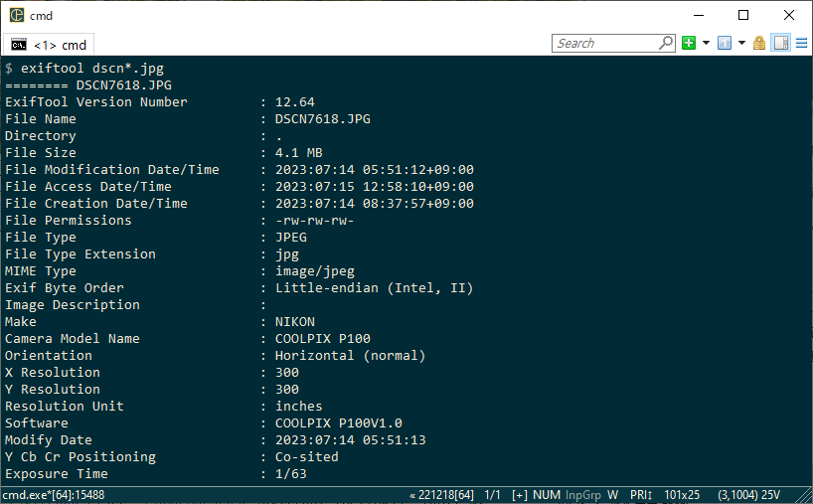Screen dimensions: 813x504
Task: Click the Directory label
Action: [x=41, y=136]
